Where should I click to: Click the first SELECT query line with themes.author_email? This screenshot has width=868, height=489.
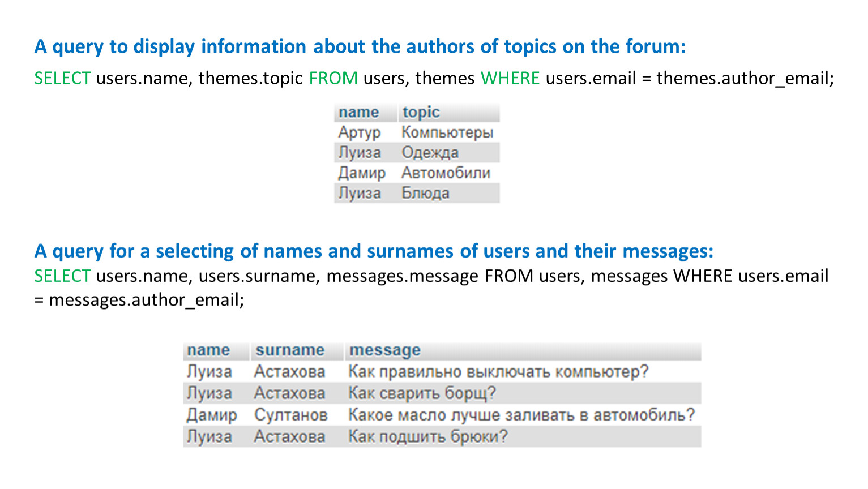point(434,78)
